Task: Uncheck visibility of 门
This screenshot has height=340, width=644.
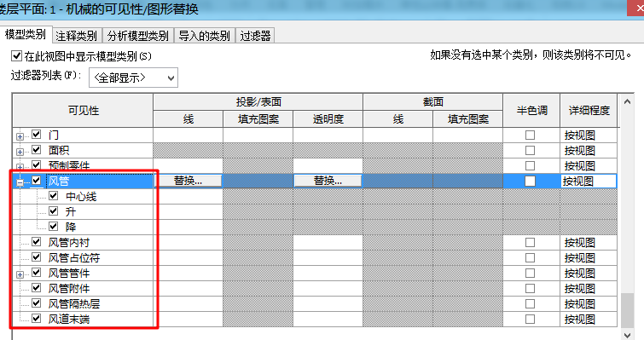Action: 36,134
